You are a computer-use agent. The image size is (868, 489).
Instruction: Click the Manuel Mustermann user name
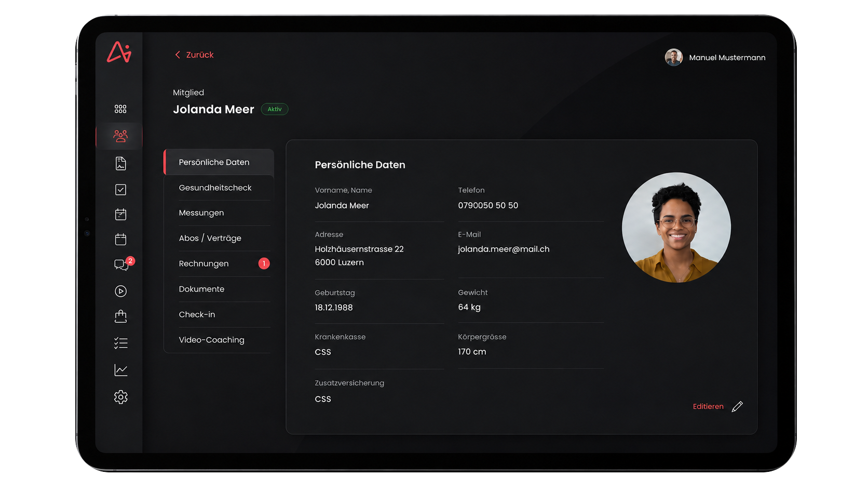727,58
